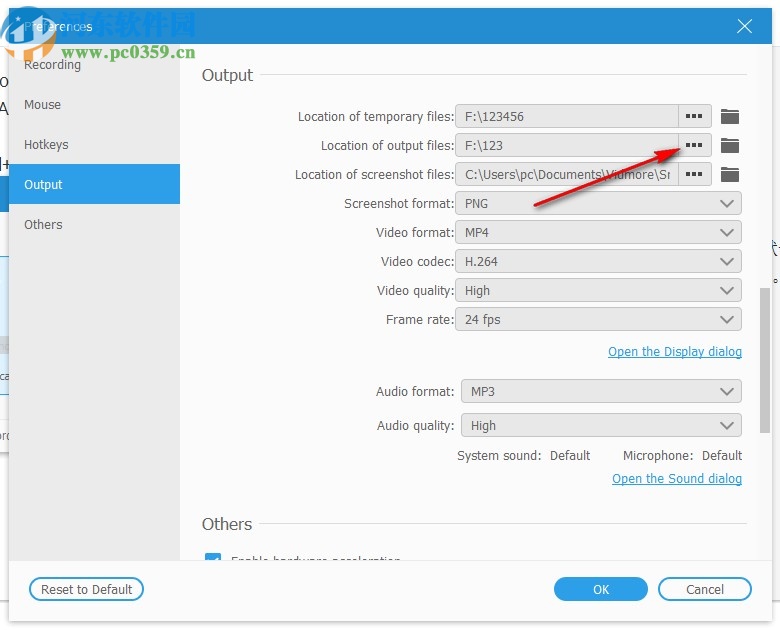
Task: Change the Frame rate dropdown
Action: coord(598,319)
